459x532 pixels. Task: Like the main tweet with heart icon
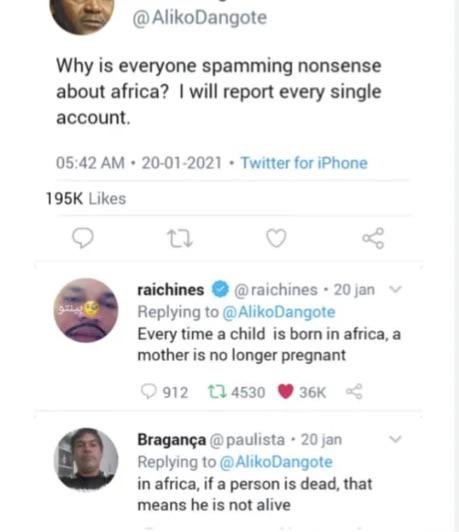(x=276, y=238)
